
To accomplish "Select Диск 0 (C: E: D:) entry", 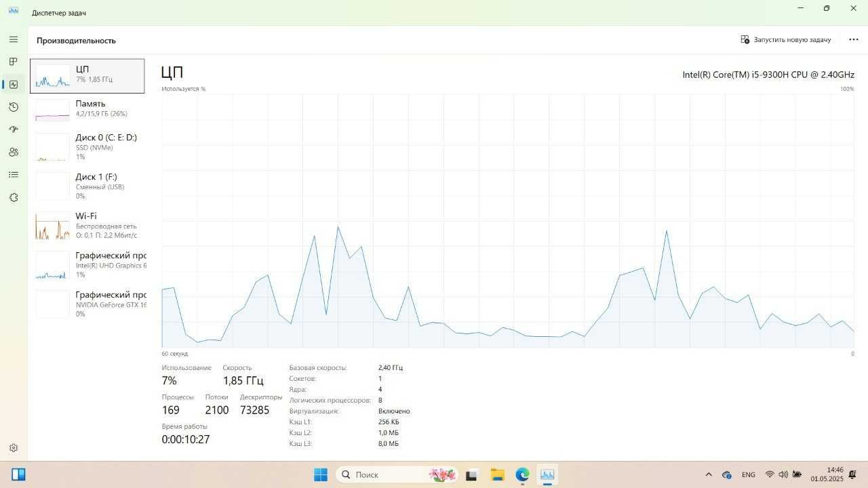I will (x=87, y=146).
